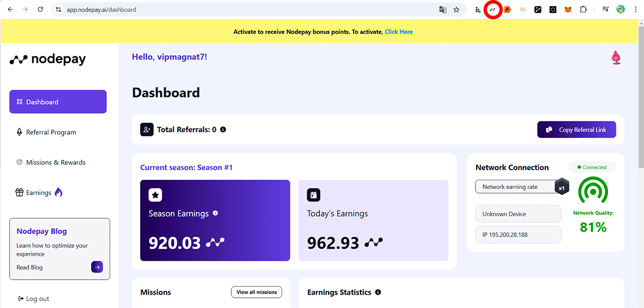The width and height of the screenshot is (644, 308).
Task: Click the 'Click Here' activation link
Action: point(399,32)
